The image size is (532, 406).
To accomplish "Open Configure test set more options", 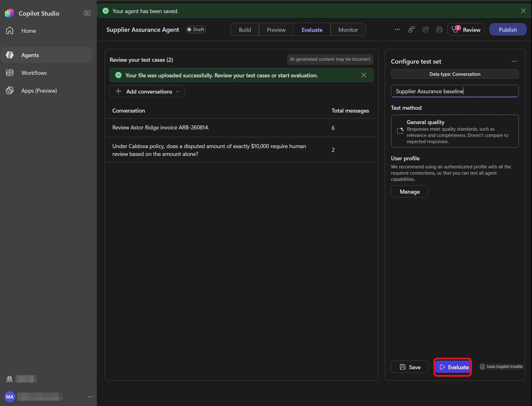I will [514, 61].
